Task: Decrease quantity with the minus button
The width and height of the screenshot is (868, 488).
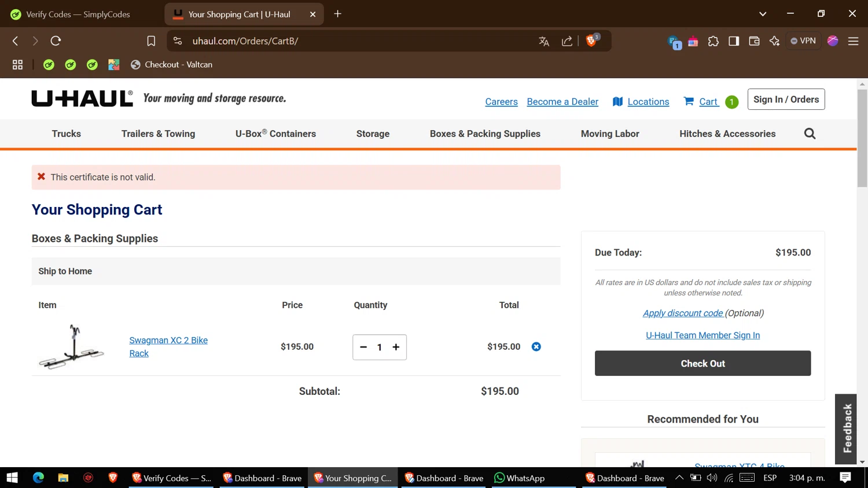Action: [363, 347]
